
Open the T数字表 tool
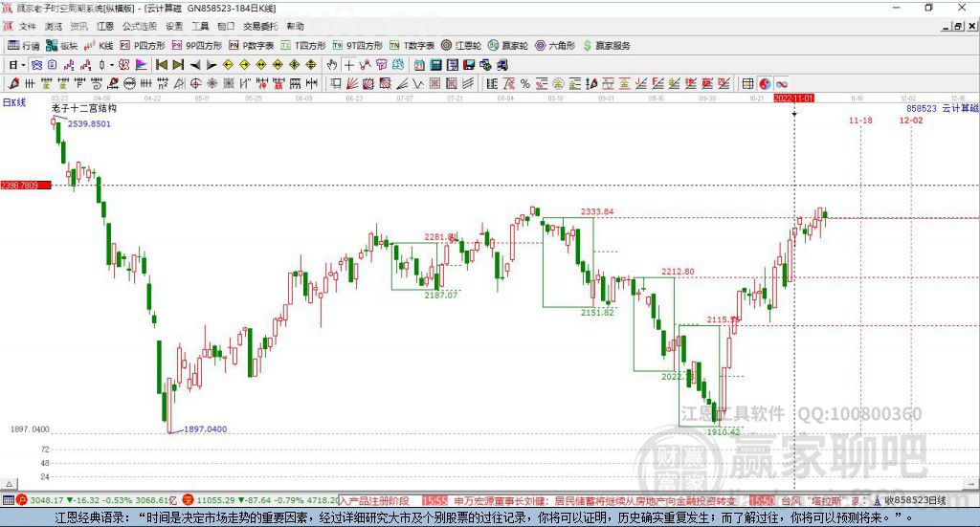tap(412, 46)
